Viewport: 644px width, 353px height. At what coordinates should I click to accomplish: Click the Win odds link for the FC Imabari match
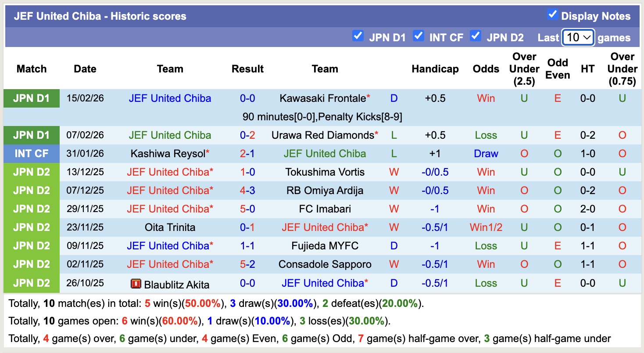(x=486, y=209)
